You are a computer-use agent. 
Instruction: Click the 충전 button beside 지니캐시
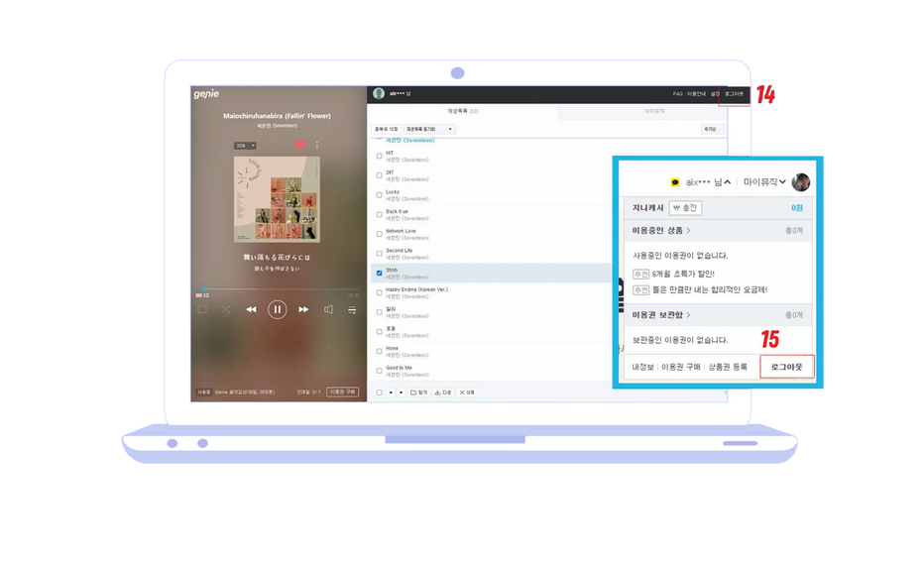tap(685, 208)
